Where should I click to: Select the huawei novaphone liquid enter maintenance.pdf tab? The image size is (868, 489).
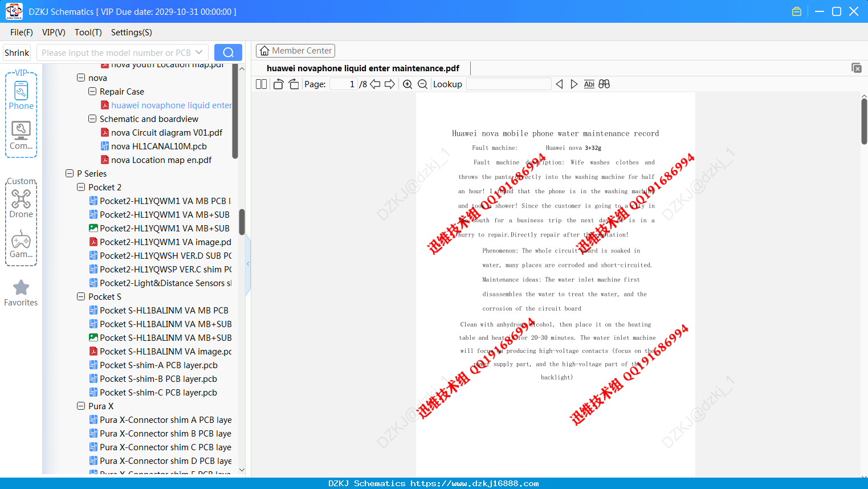click(363, 68)
